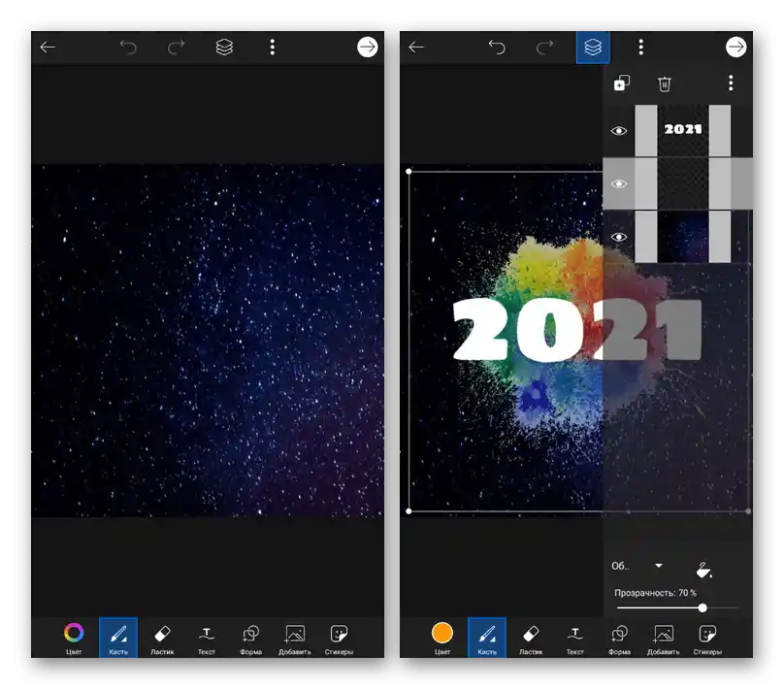Viewport: 784px width, 689px height.
Task: Open three-dot menu in right screen top toolbar
Action: click(x=641, y=48)
